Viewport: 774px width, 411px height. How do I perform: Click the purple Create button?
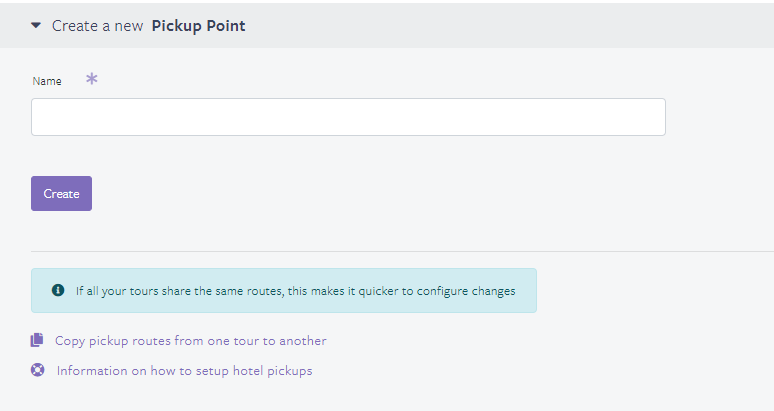pos(61,193)
